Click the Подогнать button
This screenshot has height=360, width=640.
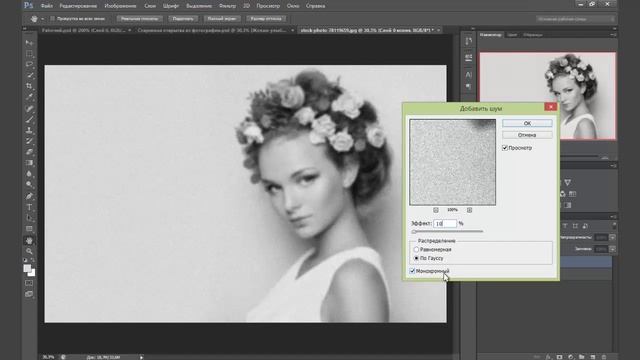pos(183,19)
